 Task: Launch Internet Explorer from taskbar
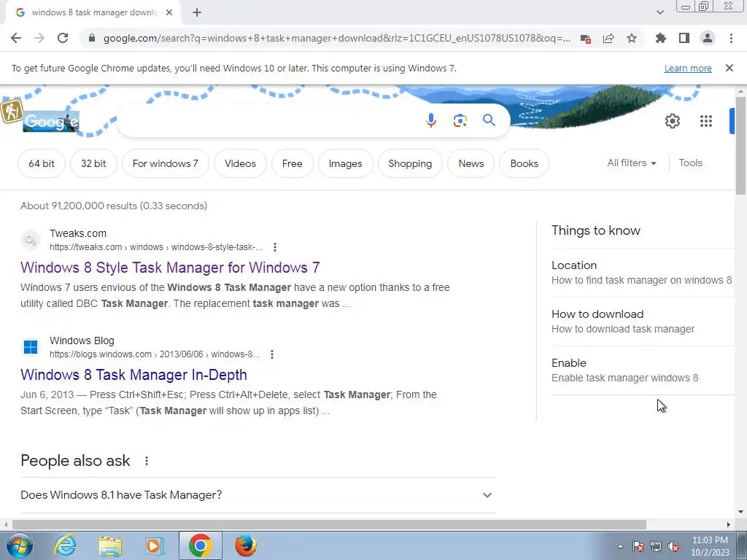pos(65,545)
